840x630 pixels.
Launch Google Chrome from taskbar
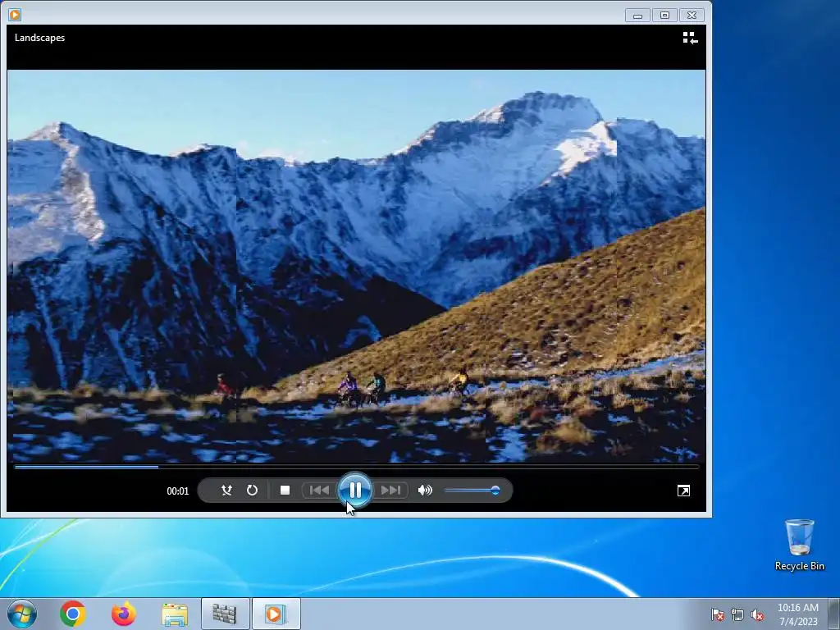click(73, 614)
